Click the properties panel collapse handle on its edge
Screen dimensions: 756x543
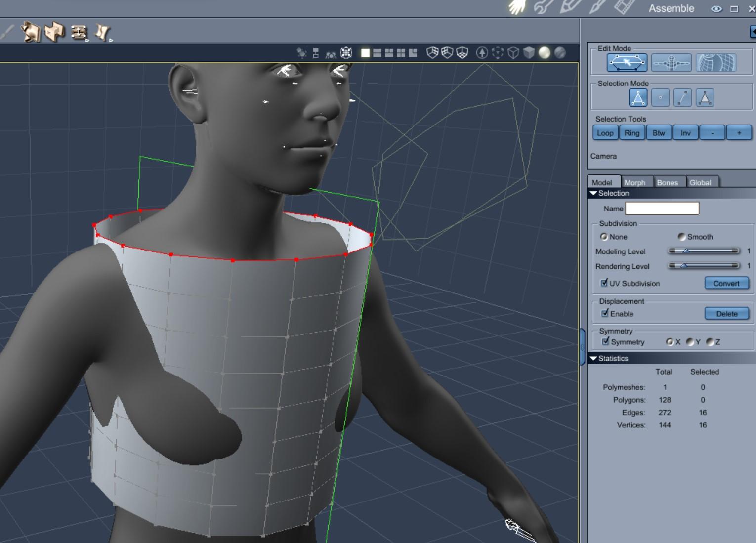pos(582,347)
